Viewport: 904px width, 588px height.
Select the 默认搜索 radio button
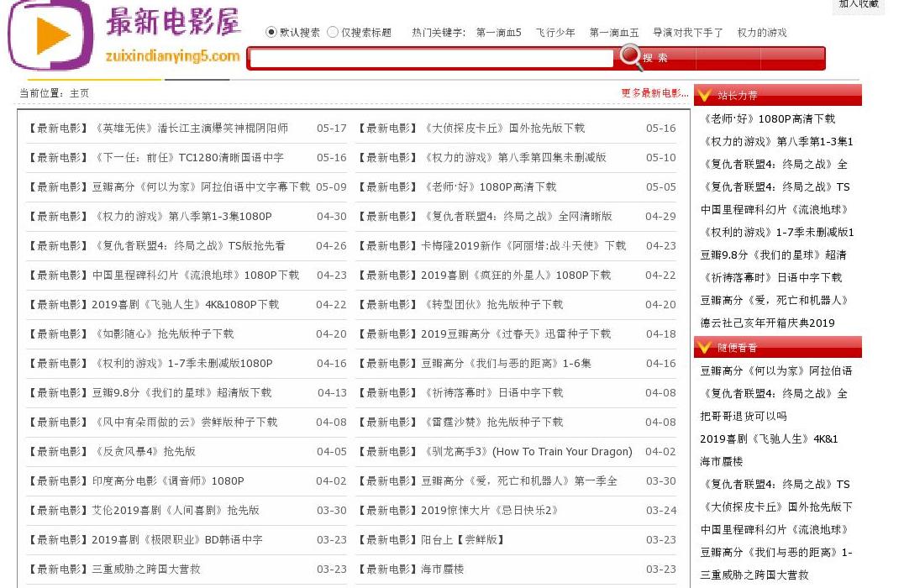pyautogui.click(x=271, y=32)
